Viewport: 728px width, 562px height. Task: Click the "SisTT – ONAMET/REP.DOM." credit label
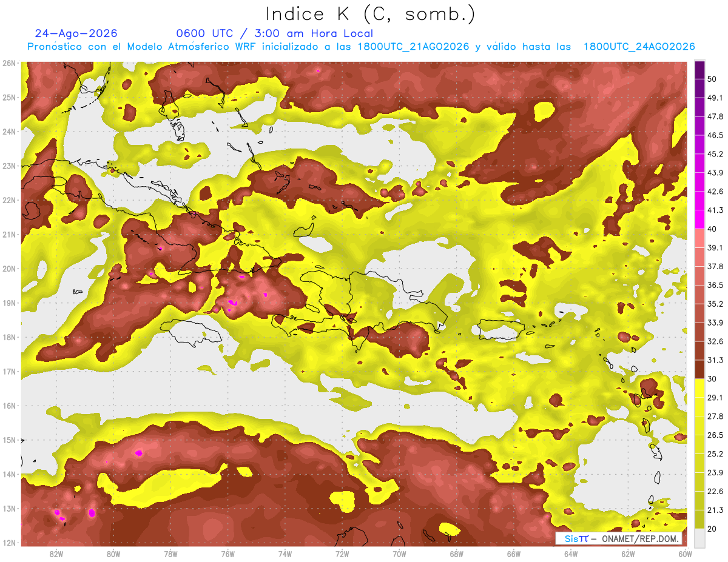[x=619, y=538]
